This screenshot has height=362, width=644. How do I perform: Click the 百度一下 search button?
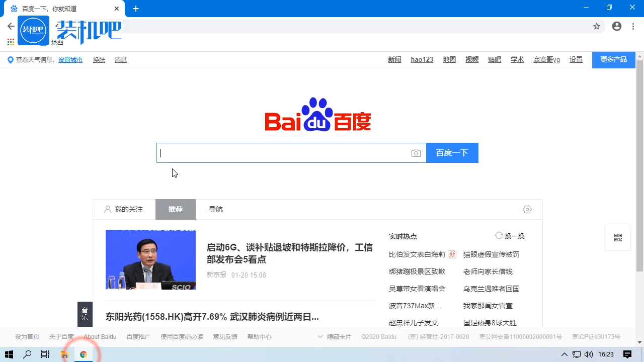click(452, 152)
